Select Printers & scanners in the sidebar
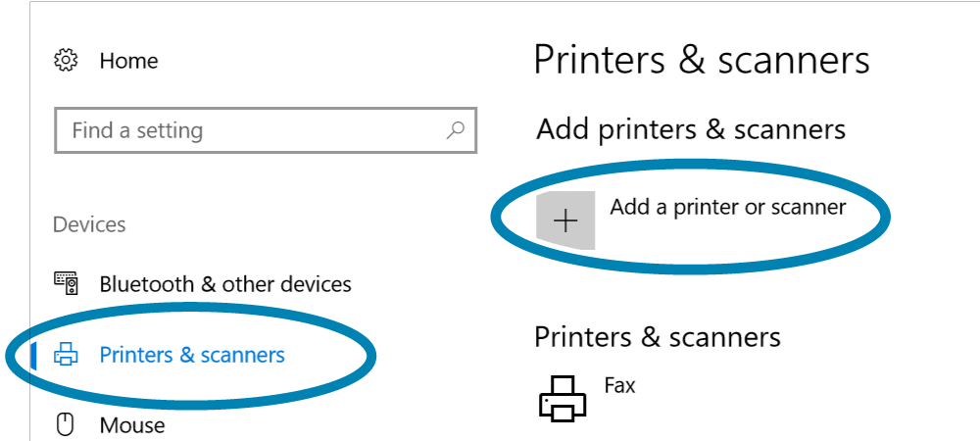The width and height of the screenshot is (980, 441). (192, 355)
